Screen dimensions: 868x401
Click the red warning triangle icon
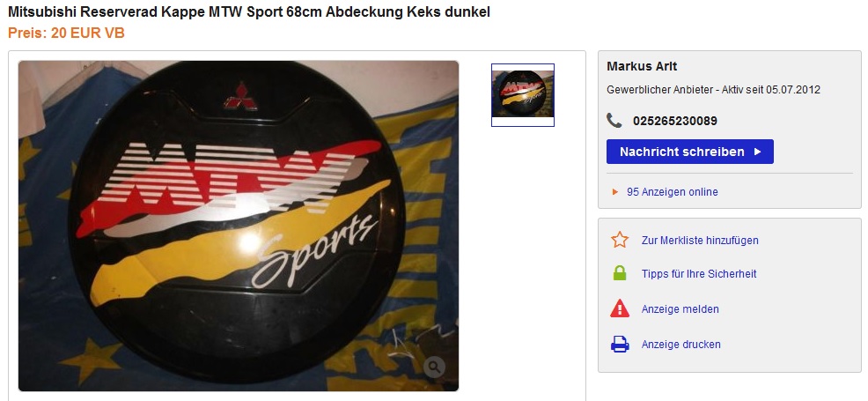[x=620, y=308]
